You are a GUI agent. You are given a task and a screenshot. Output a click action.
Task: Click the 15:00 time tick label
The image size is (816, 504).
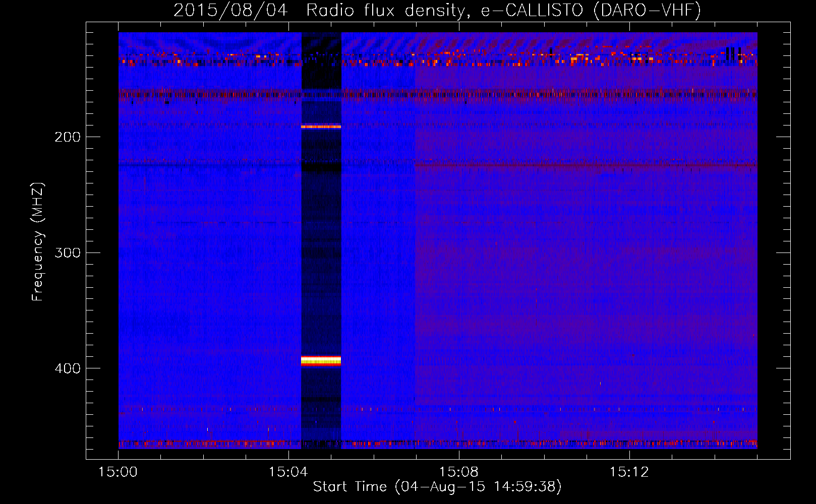coord(118,472)
